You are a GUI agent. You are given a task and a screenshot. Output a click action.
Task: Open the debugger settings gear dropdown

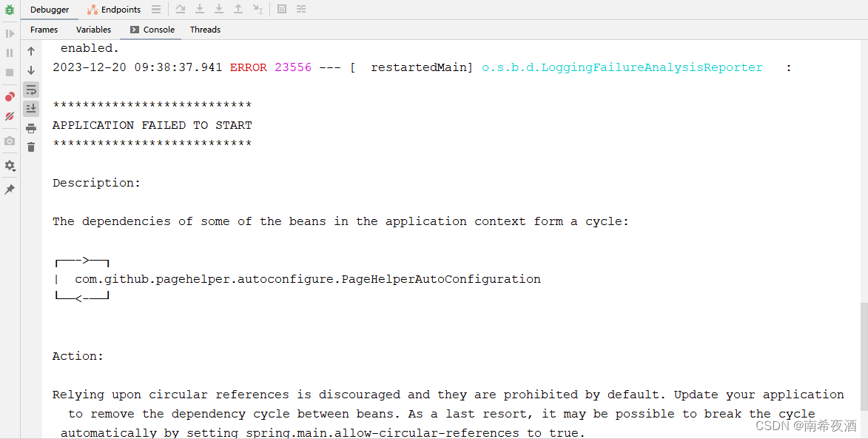10,166
